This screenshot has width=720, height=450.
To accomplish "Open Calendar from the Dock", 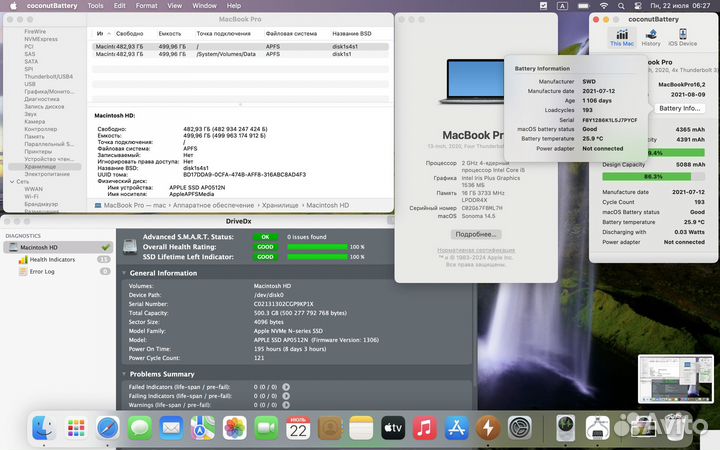I will [298, 428].
